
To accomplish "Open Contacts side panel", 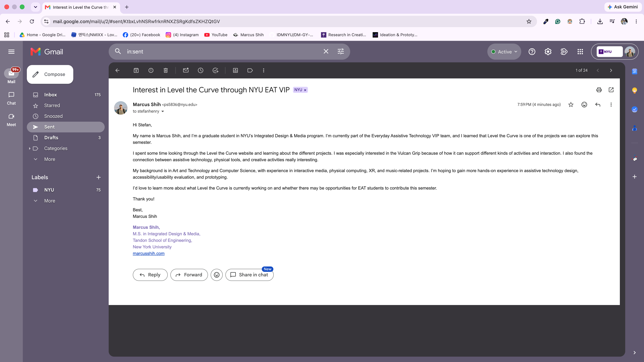I will [x=634, y=128].
